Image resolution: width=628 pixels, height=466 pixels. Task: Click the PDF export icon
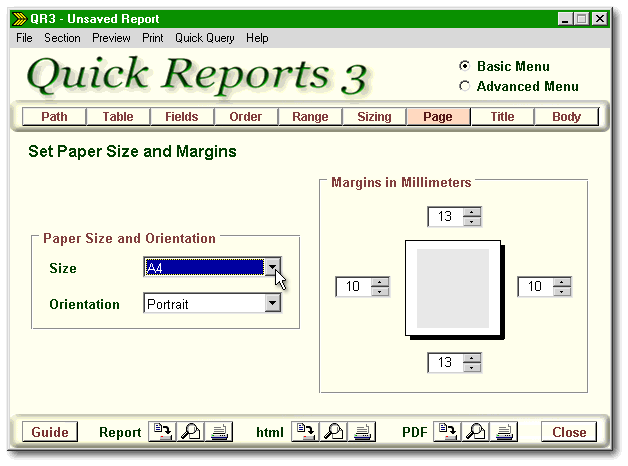(447, 432)
